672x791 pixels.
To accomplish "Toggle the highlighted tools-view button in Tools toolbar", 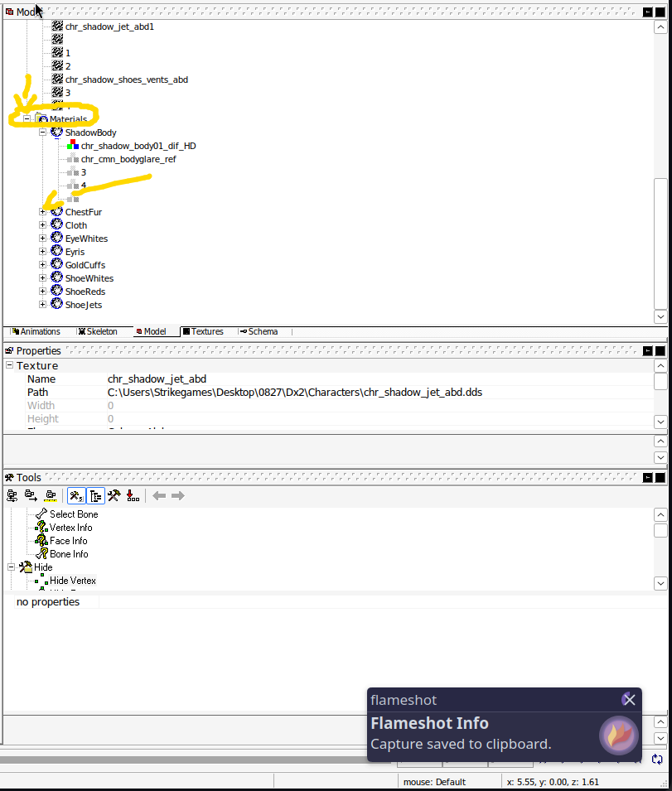I will [x=75, y=496].
